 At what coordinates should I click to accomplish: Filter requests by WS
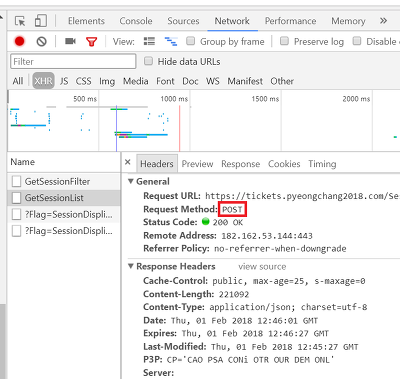213,81
